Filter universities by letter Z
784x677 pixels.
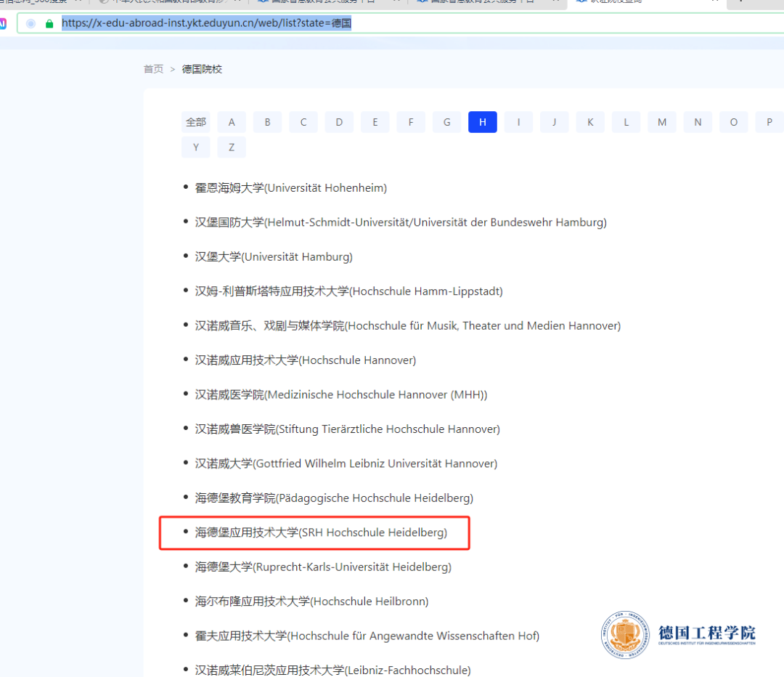(232, 147)
